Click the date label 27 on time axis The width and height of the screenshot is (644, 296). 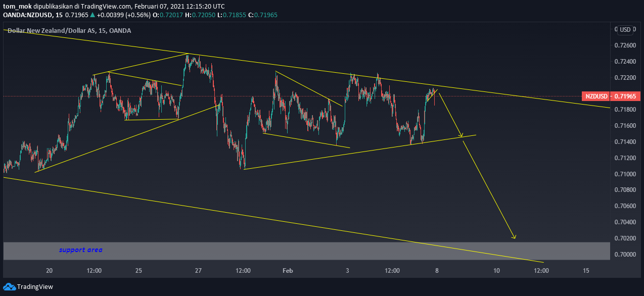point(198,271)
